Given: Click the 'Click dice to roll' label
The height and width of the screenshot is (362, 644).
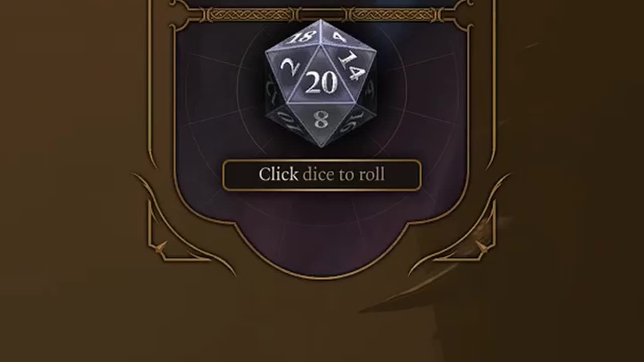Looking at the screenshot, I should click(x=322, y=174).
